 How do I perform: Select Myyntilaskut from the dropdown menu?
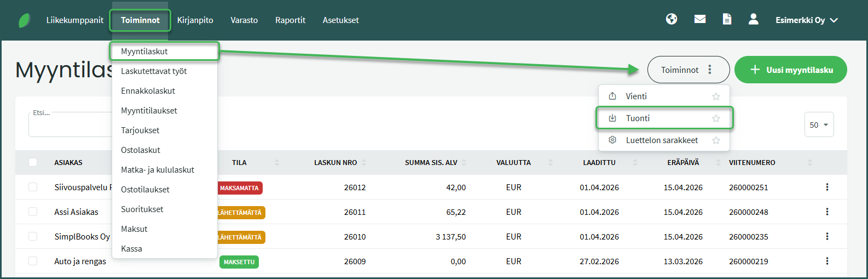pos(164,52)
